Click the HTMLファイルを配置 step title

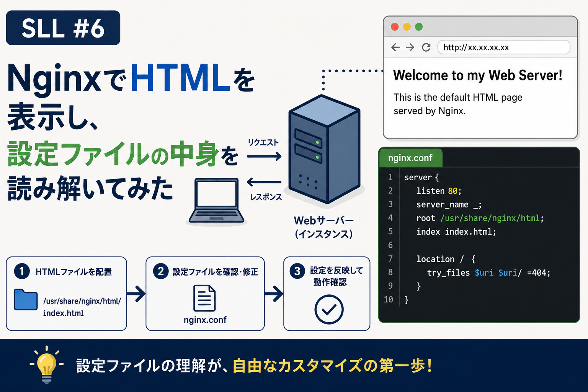(73, 272)
